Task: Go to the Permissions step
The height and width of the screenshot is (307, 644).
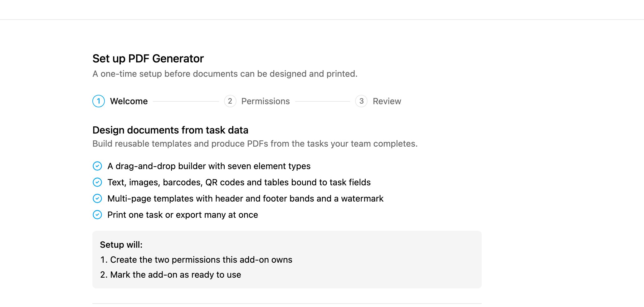Action: click(x=257, y=101)
